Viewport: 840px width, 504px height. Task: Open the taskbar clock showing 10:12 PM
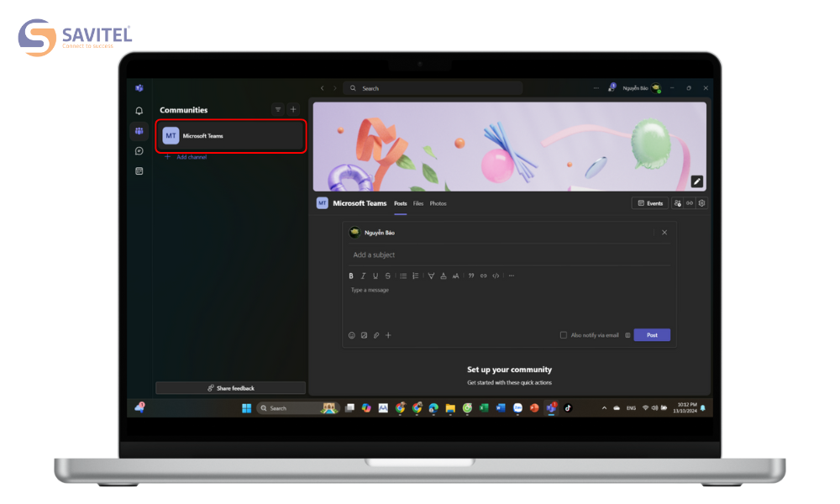coord(685,407)
